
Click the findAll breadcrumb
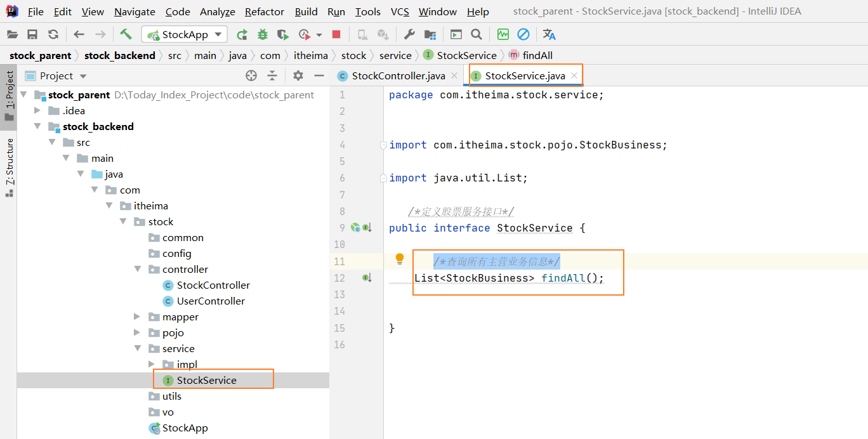point(530,56)
